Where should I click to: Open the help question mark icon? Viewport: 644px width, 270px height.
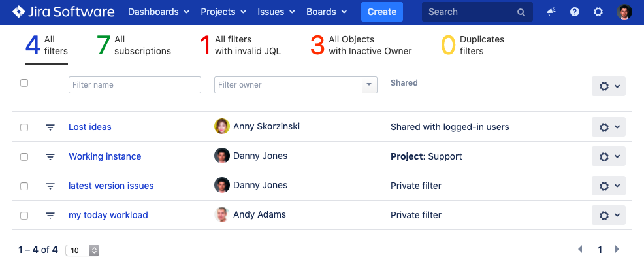coord(575,12)
